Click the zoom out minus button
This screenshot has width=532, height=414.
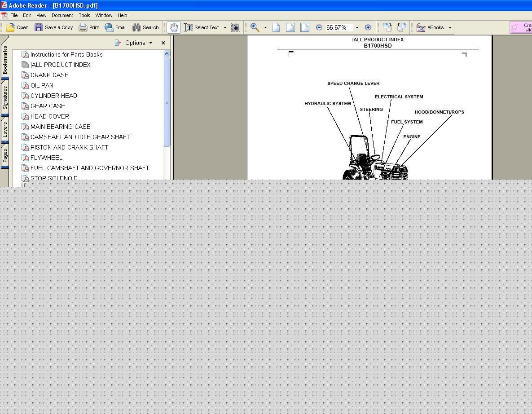click(x=319, y=27)
